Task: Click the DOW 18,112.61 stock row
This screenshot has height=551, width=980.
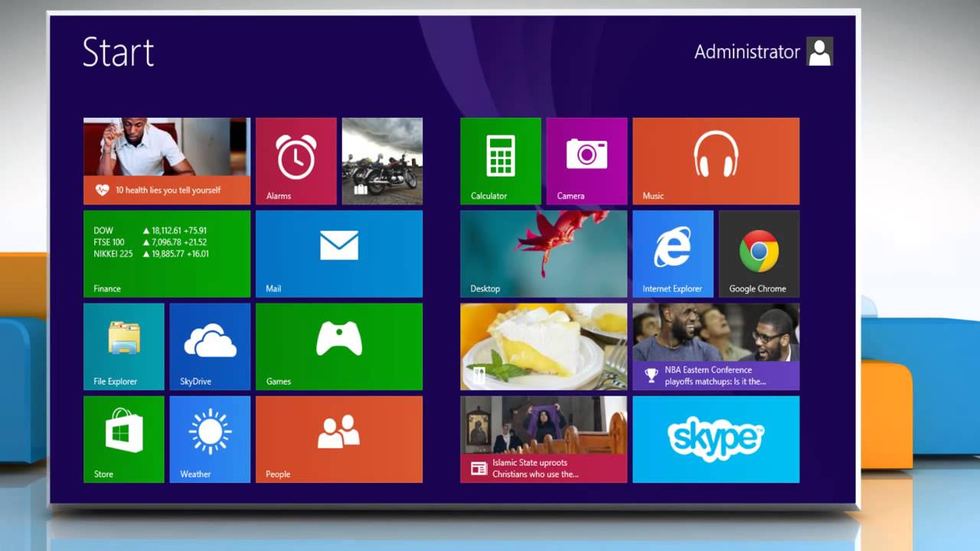Action: pos(150,230)
